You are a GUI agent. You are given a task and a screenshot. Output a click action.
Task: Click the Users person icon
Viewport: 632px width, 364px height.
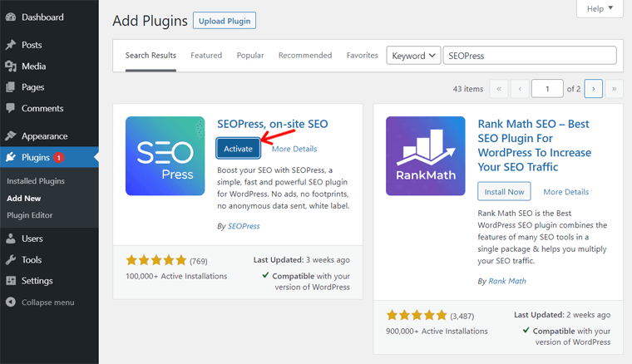11,239
